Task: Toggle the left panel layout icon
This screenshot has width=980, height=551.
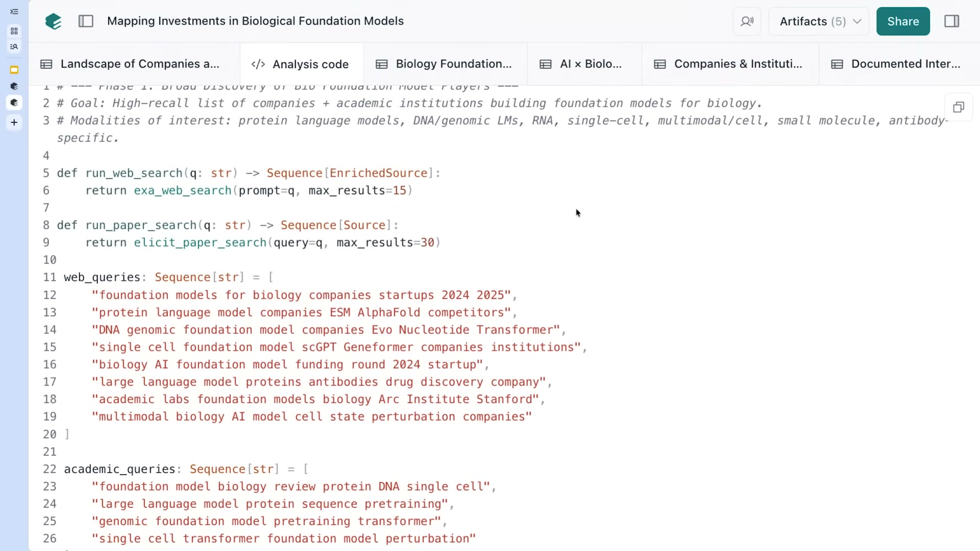Action: click(86, 21)
